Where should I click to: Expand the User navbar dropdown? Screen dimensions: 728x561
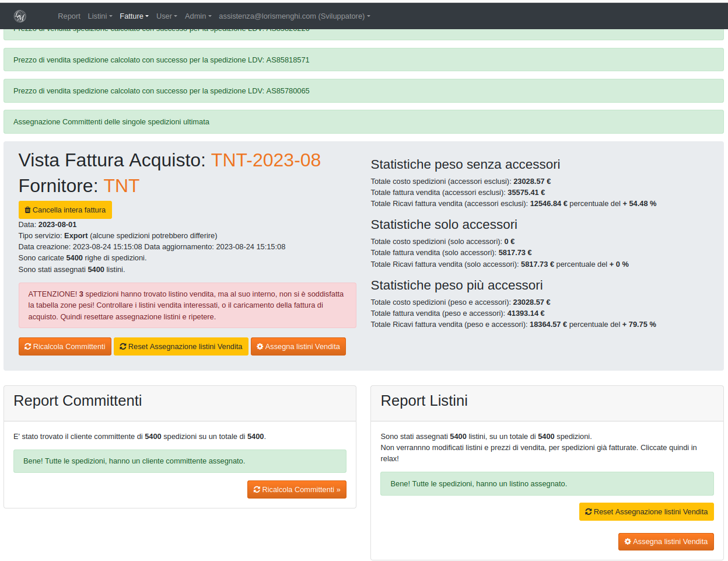[x=166, y=16]
